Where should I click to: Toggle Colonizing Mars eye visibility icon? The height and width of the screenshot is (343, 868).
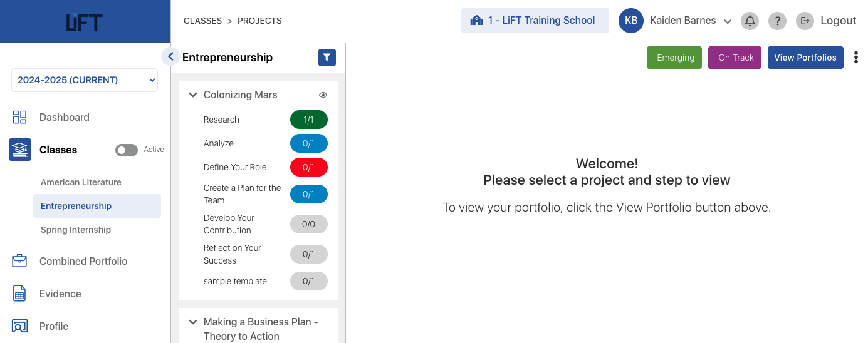click(323, 95)
